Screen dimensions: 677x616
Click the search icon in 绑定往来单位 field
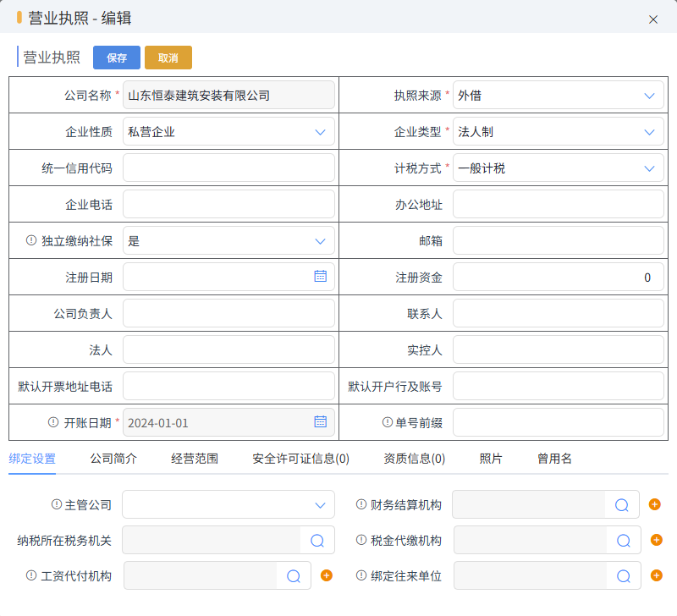click(624, 576)
